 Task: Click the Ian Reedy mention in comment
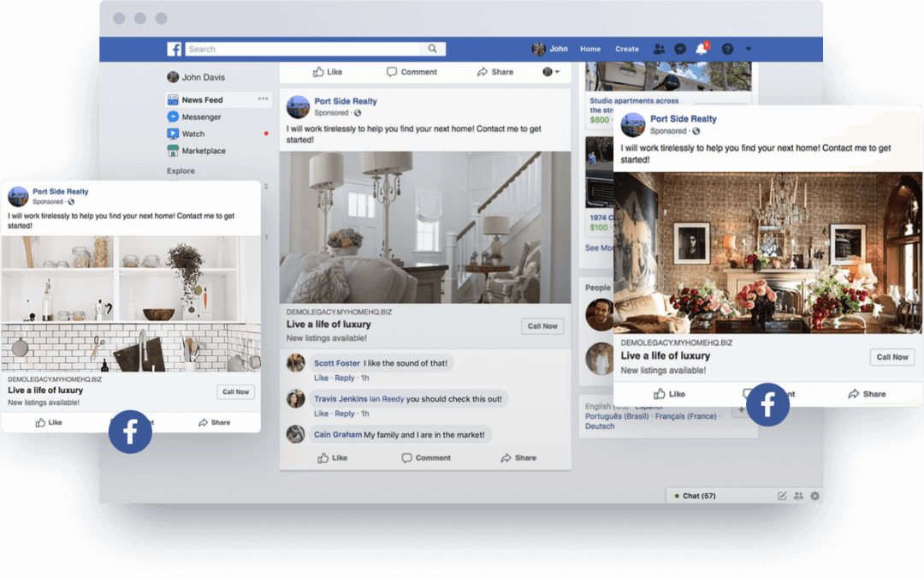[387, 399]
